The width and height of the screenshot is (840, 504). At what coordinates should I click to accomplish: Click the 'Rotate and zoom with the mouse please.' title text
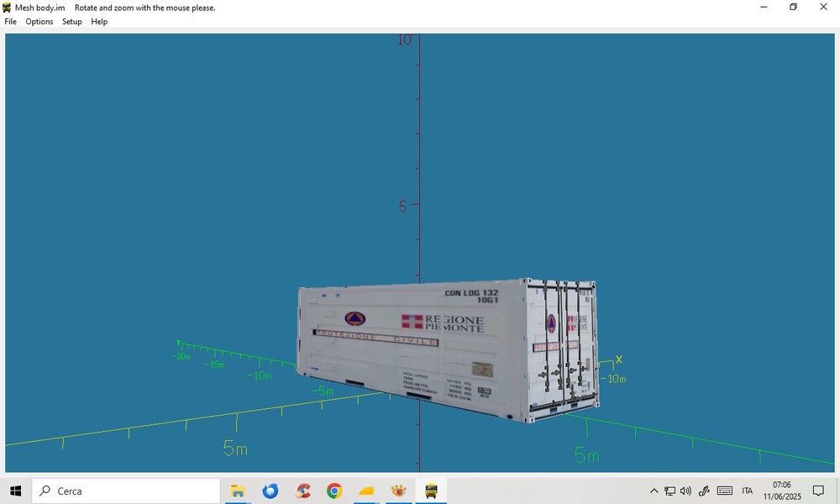[x=144, y=8]
